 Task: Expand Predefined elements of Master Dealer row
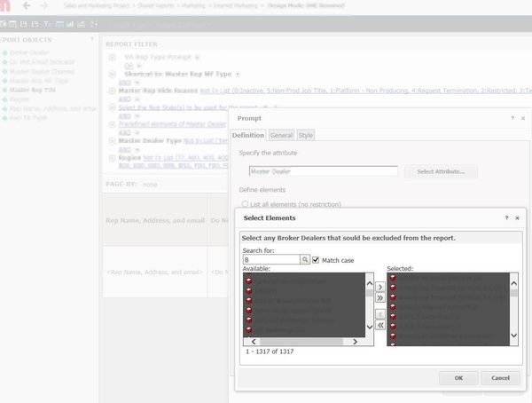[113, 124]
